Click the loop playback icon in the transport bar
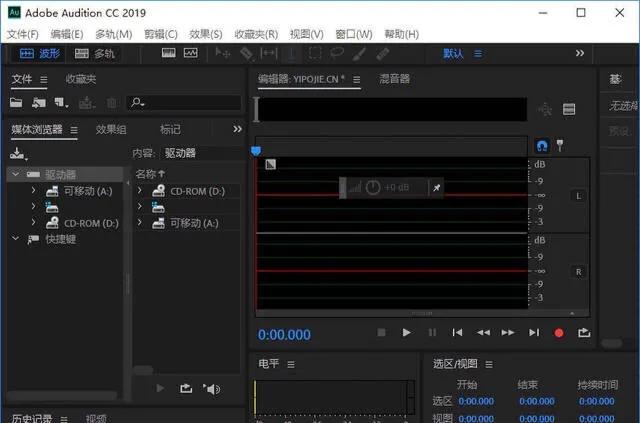The height and width of the screenshot is (423, 640). (x=584, y=332)
